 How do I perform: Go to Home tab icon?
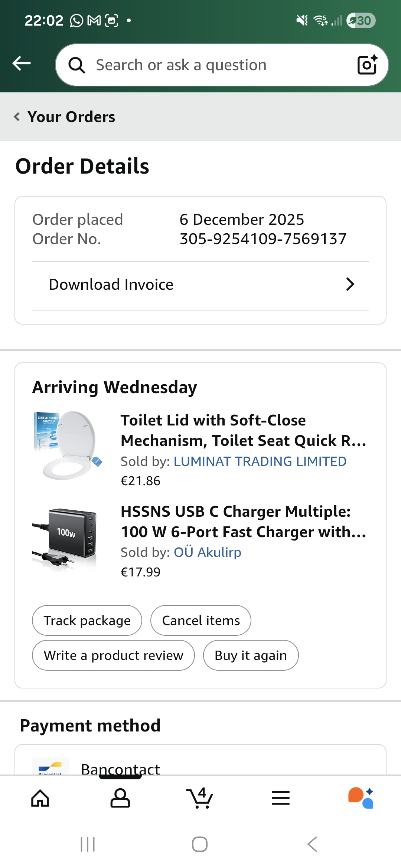(40, 798)
